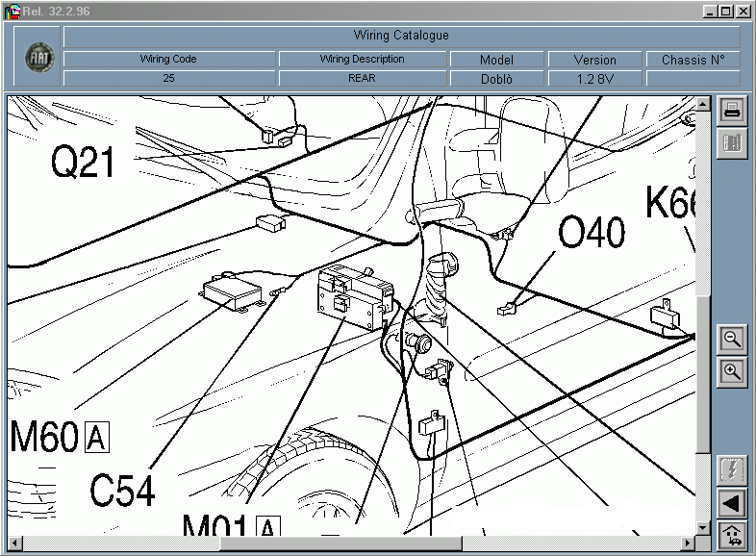This screenshot has height=556, width=756.
Task: Click the vertical scrollbar down arrow
Action: [x=703, y=528]
